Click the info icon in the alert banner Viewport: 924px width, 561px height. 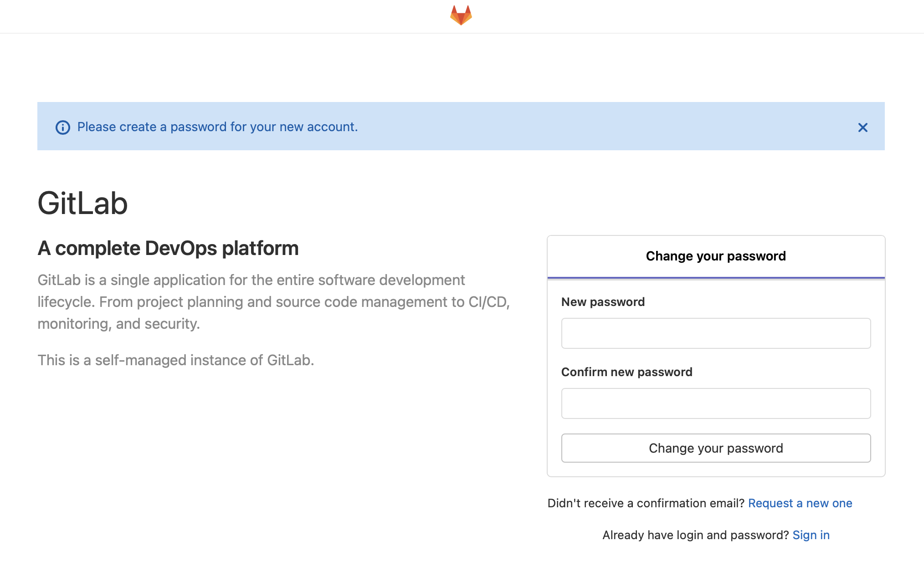pyautogui.click(x=63, y=127)
